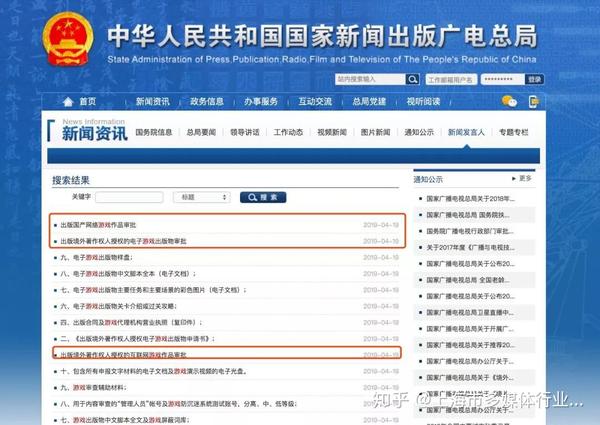This screenshot has width=600, height=425.
Task: Select the 视频新闻 sub-tab
Action: pyautogui.click(x=332, y=132)
